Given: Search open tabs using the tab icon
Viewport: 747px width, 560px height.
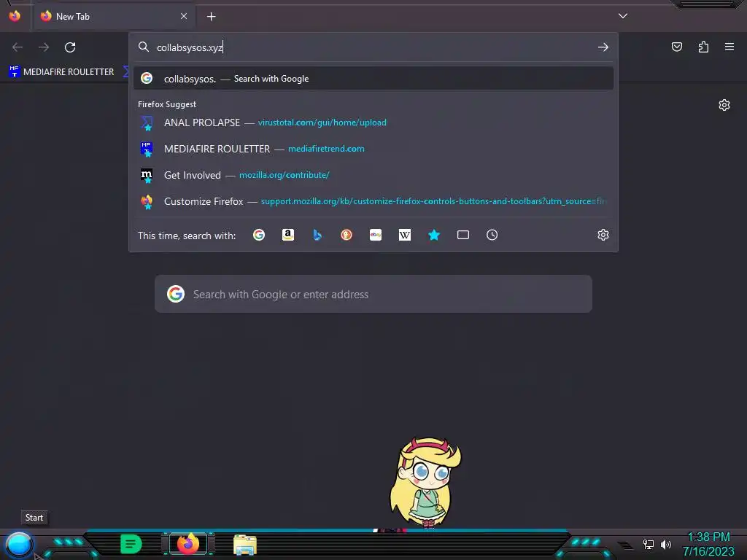Looking at the screenshot, I should coord(463,235).
